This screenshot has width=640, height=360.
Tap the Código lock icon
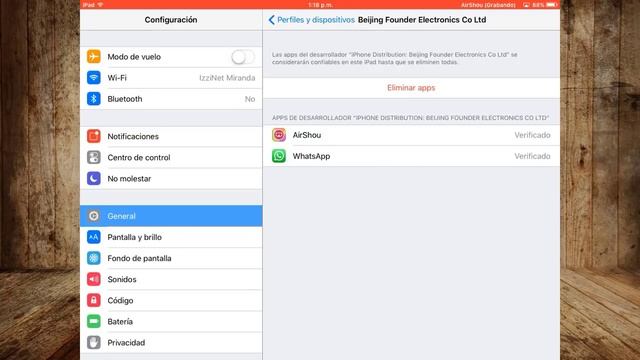[93, 300]
